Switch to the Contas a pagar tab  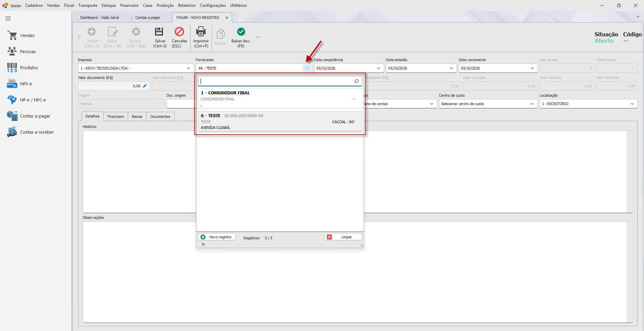pyautogui.click(x=148, y=18)
